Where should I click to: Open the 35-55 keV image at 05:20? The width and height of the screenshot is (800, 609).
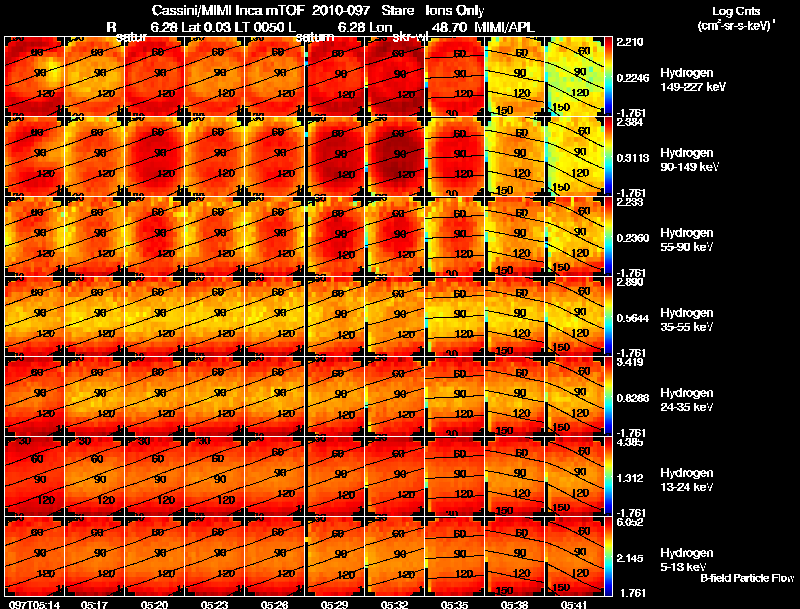(154, 316)
